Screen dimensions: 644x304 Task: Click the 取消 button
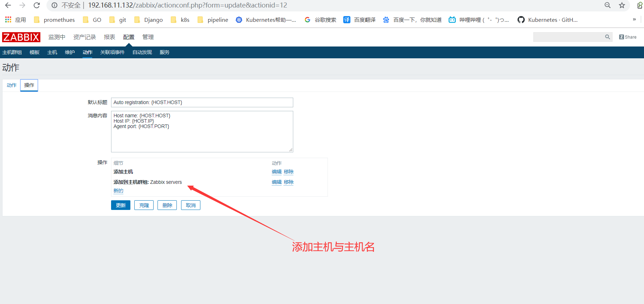191,205
